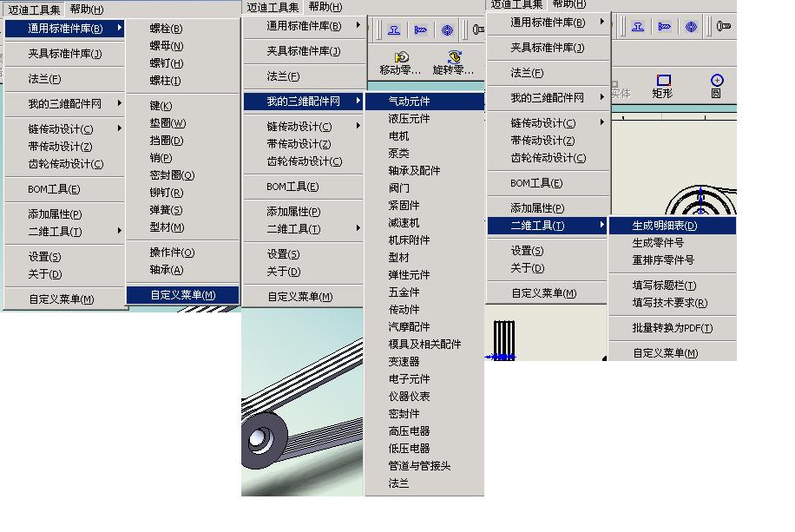Select 螺钉(H) submenu entry
This screenshot has width=795, height=532.
pyautogui.click(x=167, y=62)
